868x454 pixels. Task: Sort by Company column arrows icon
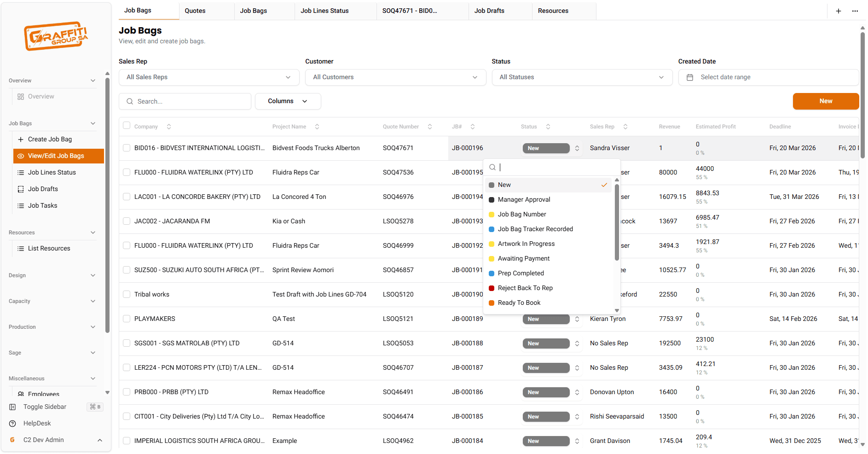point(169,127)
